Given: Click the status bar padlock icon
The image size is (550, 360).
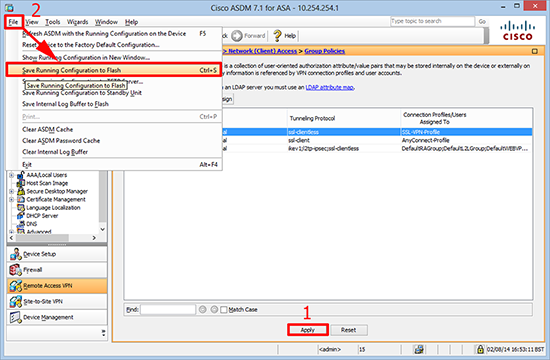Looking at the screenshot, I should (x=480, y=349).
